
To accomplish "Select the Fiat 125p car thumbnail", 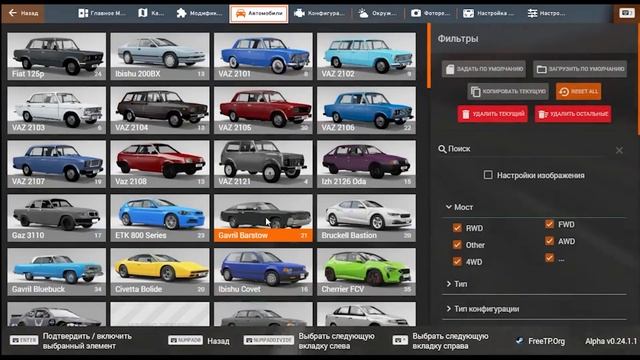I will click(x=56, y=56).
